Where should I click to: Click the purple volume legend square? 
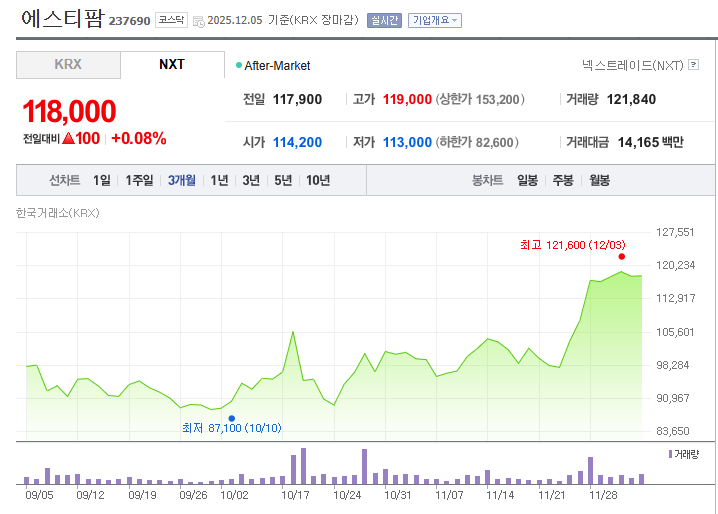(670, 454)
